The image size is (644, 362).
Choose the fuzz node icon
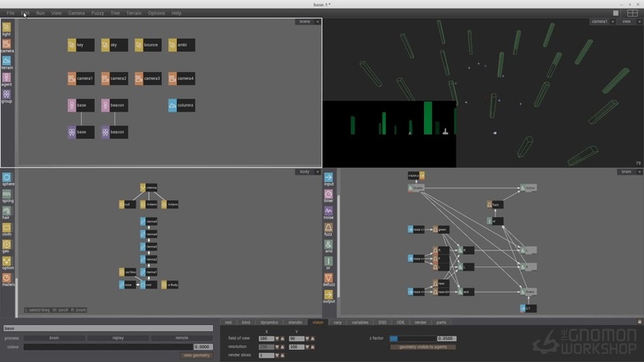coord(328,228)
